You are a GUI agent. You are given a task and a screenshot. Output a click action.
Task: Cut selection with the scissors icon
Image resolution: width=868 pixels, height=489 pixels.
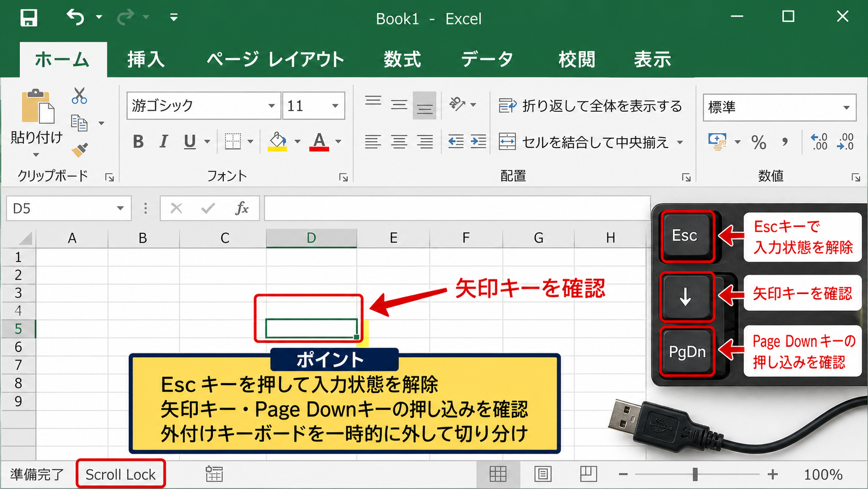(x=79, y=96)
